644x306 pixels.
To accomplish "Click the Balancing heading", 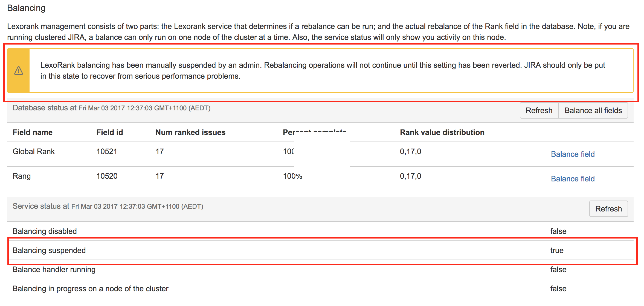I will (26, 8).
